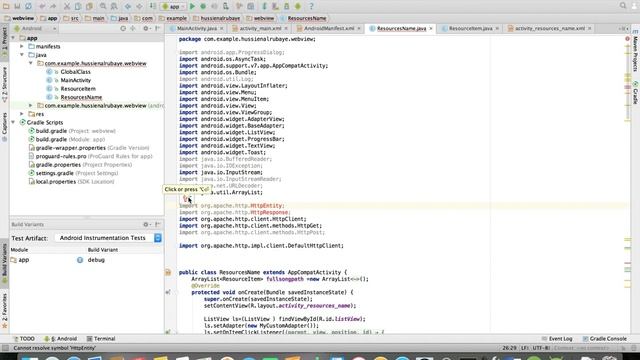Screen dimensions: 640x360
Task: Click the red intention bulb in editor
Action: 186,198
